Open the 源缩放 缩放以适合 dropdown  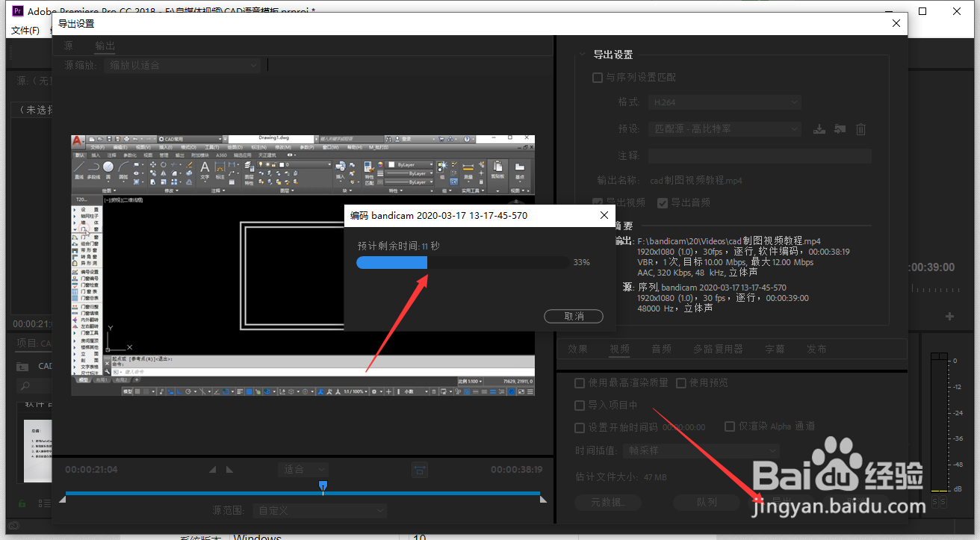click(182, 66)
